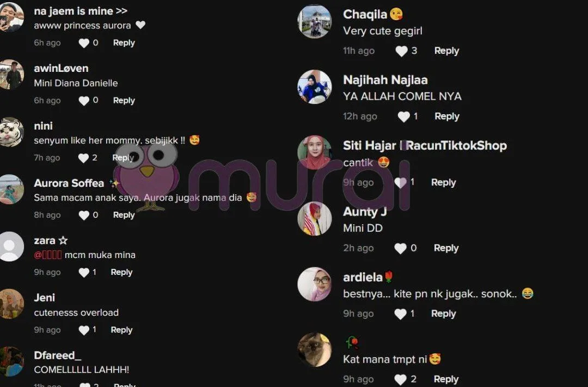Like zara's mcm muka mina comment
The height and width of the screenshot is (387, 588).
click(x=84, y=273)
